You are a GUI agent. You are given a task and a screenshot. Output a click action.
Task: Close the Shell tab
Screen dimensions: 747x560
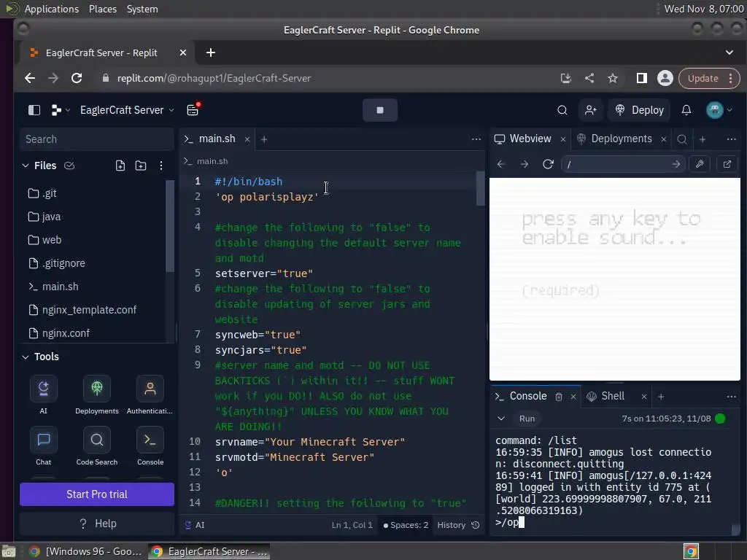644,397
